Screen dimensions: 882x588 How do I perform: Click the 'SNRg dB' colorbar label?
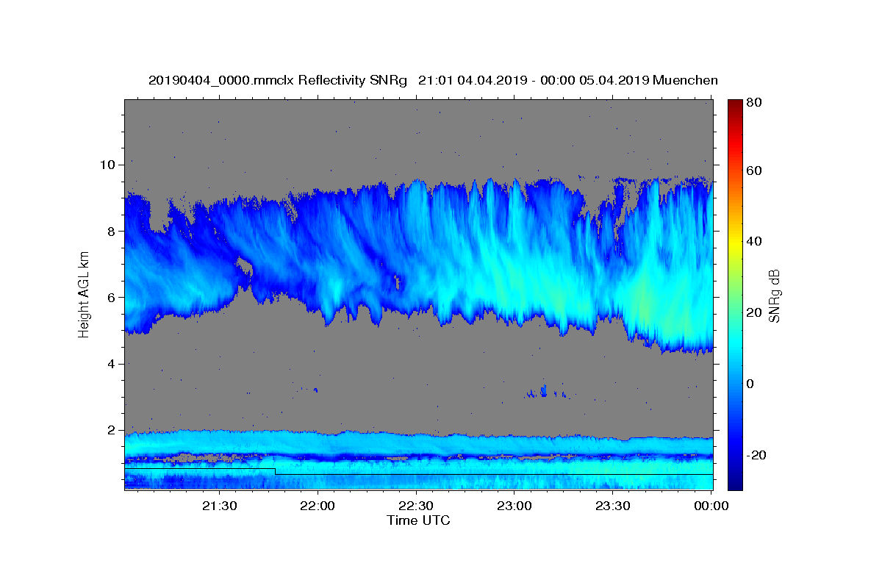pos(774,295)
